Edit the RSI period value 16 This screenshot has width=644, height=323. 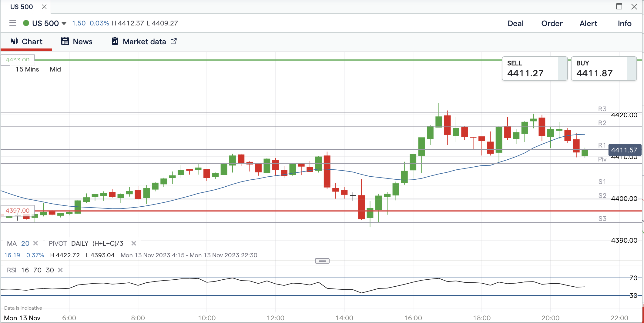point(25,270)
